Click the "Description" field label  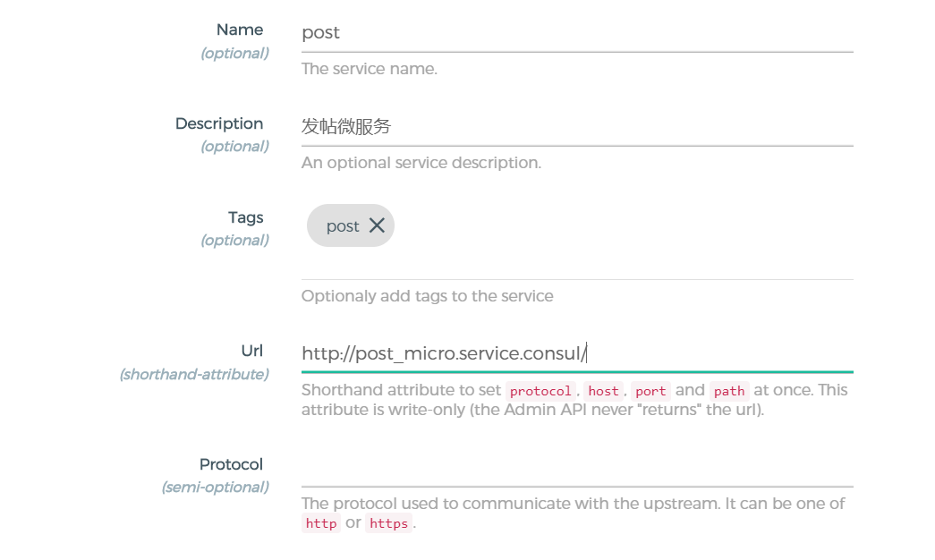pyautogui.click(x=219, y=123)
